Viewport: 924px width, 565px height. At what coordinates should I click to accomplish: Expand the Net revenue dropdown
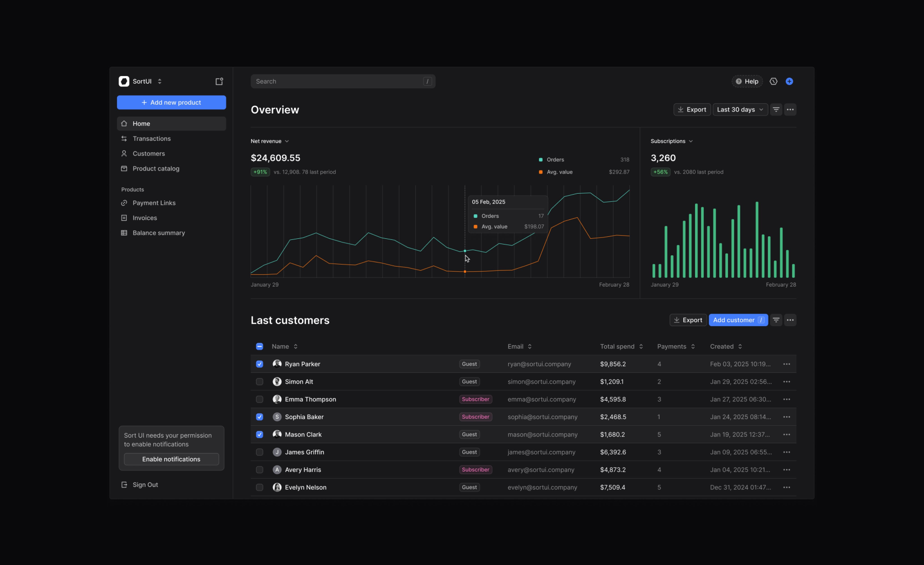[x=270, y=141]
